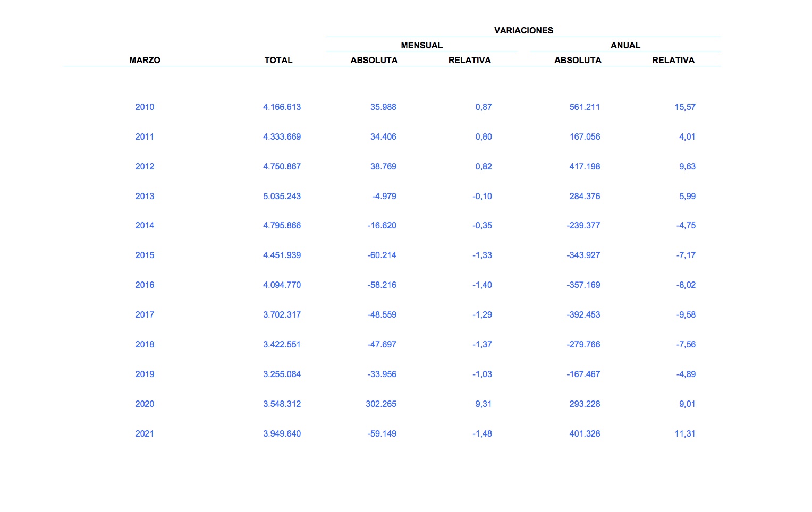
Task: Click the MARZO column header
Action: (x=145, y=60)
